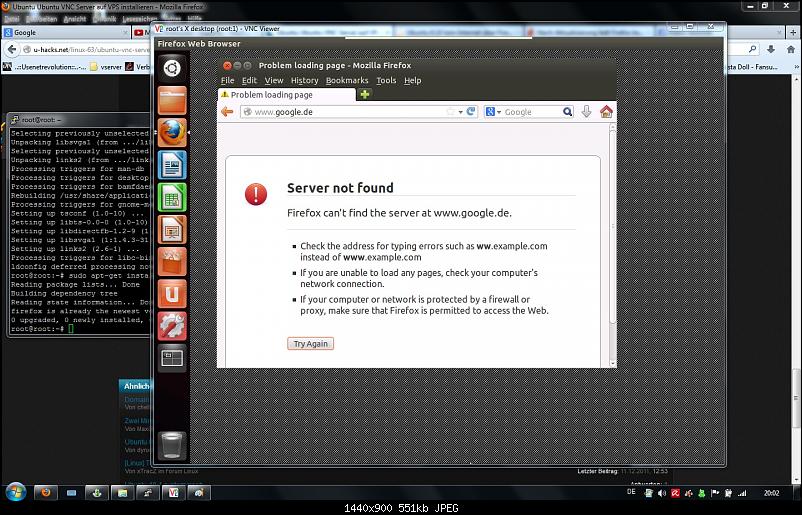Click the search magnifier in outer Firefox toolbar
Viewport: 802px width, 515px height.
(752, 49)
